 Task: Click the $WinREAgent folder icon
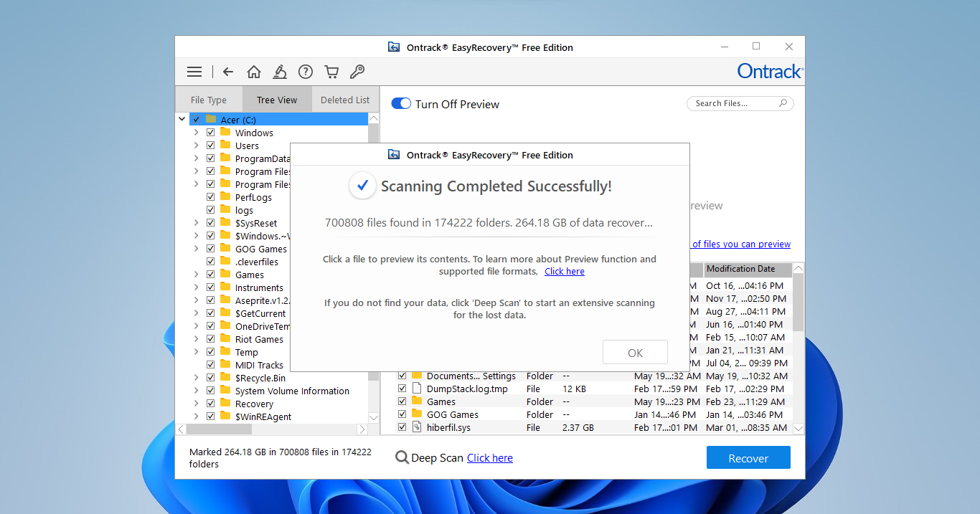pyautogui.click(x=225, y=417)
